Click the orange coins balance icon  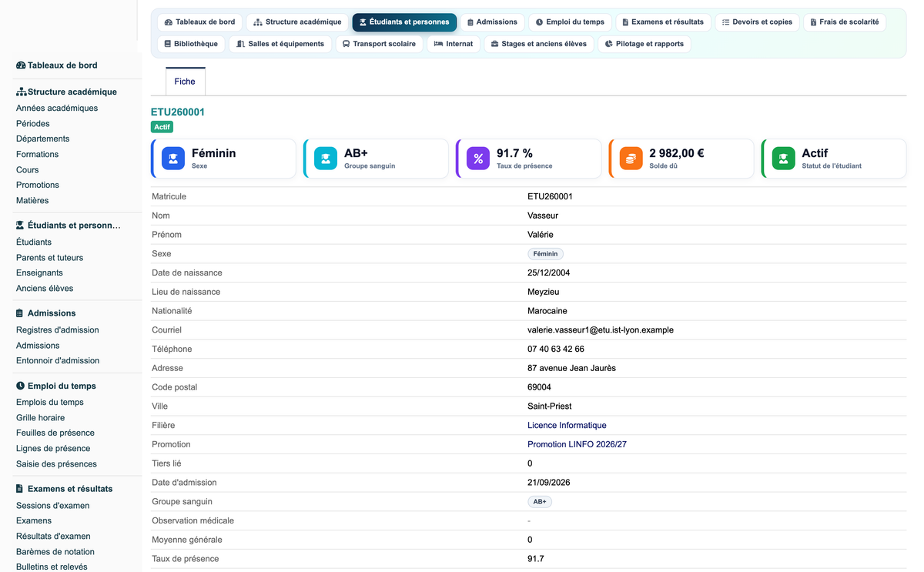(631, 159)
